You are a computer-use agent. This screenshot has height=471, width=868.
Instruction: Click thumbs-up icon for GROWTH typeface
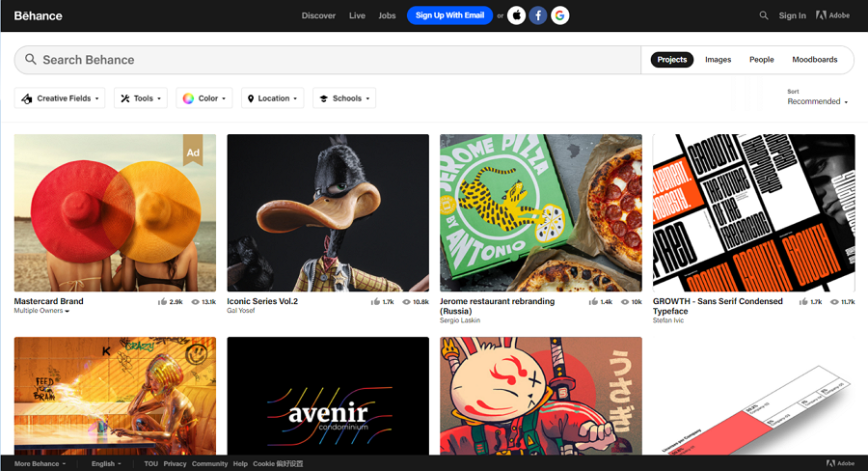tap(803, 302)
